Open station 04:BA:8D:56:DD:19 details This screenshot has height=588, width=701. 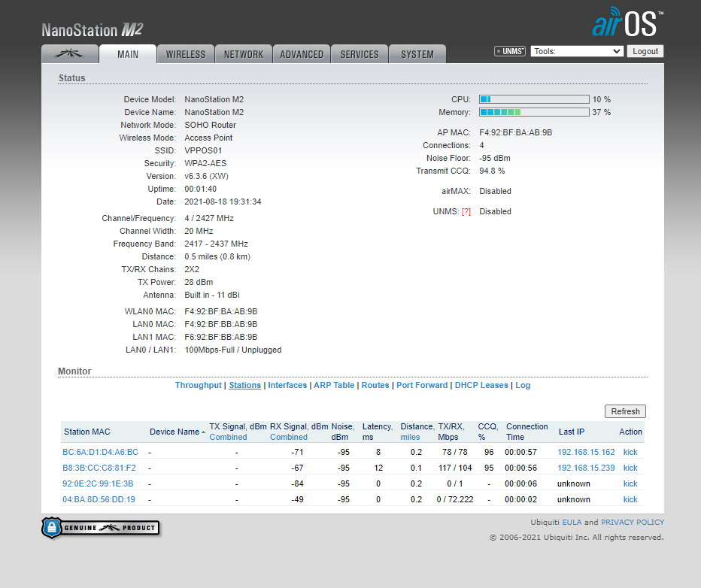[x=99, y=499]
